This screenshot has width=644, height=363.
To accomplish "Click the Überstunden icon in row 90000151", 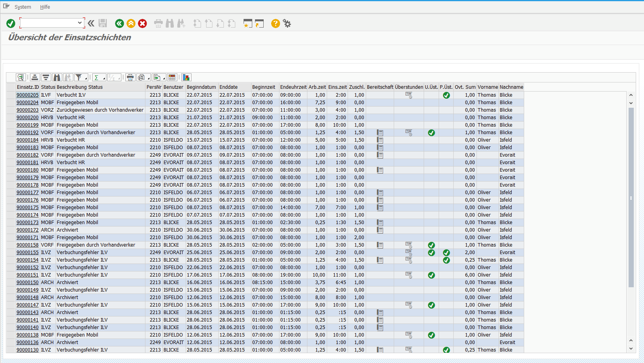I will click(x=409, y=275).
